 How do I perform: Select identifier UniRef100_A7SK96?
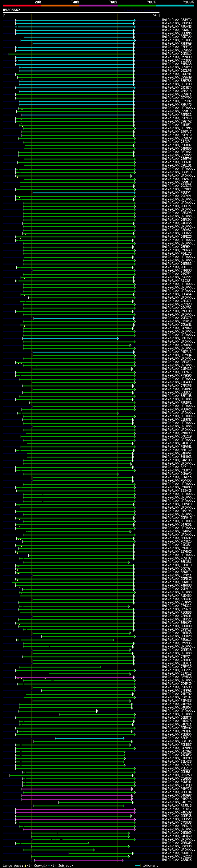[x=177, y=375]
